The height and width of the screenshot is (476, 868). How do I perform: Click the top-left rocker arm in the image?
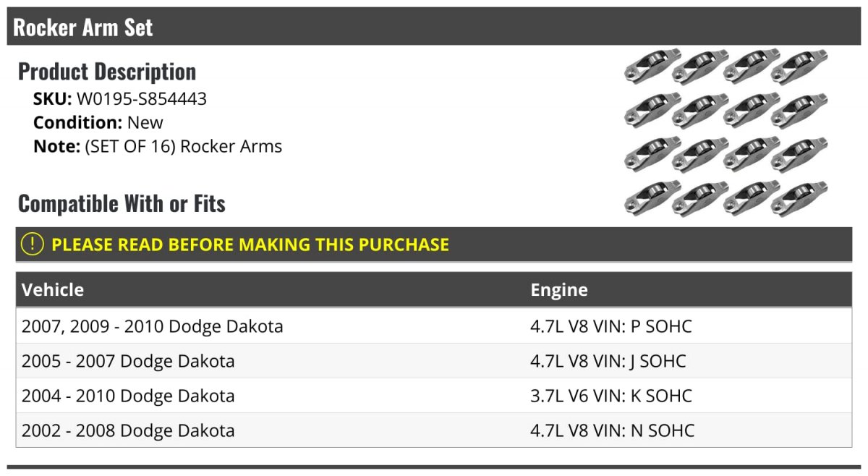click(652, 67)
